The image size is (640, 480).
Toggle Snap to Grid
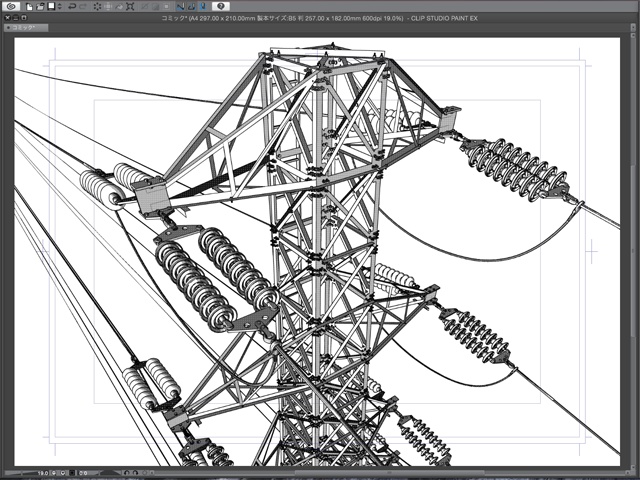201,6
